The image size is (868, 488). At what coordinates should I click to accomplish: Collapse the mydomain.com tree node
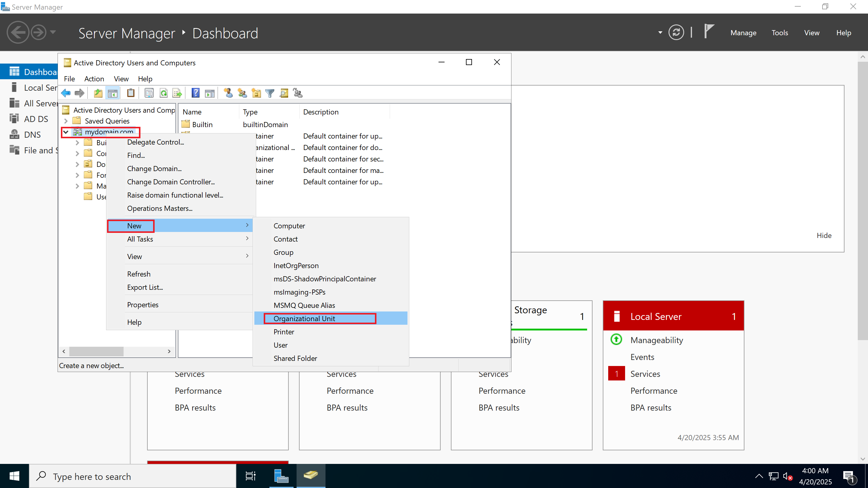coord(66,132)
